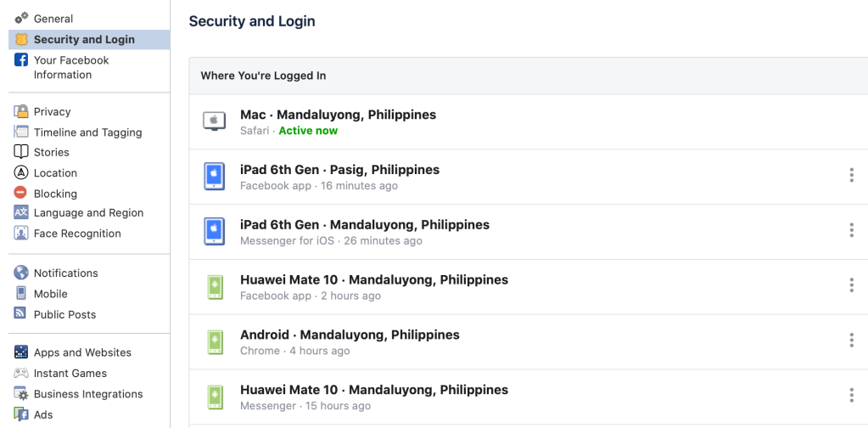Click the Notifications globe icon
868x428 pixels.
click(x=21, y=273)
